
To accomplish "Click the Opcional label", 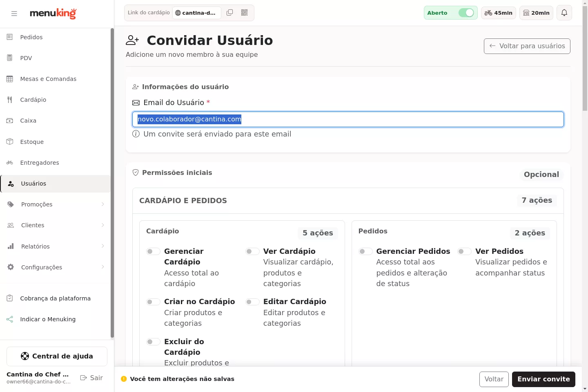I will point(541,175).
